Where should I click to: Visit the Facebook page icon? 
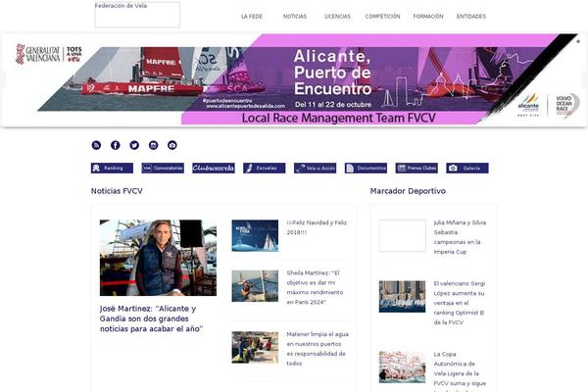pyautogui.click(x=115, y=145)
